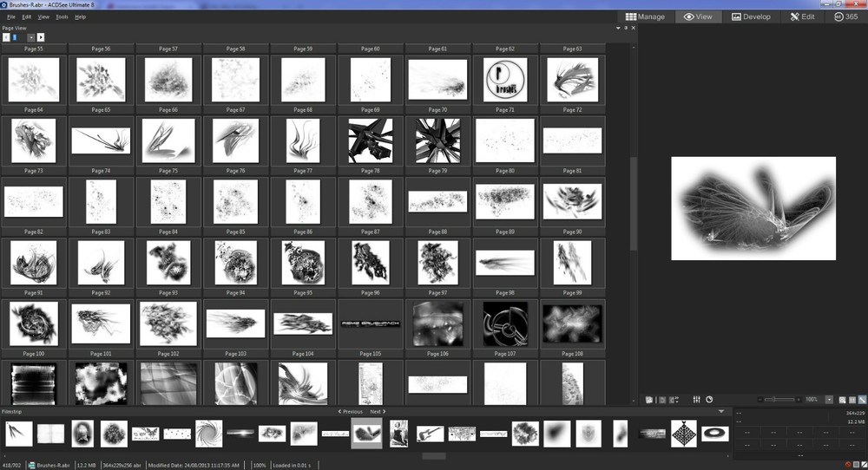The width and height of the screenshot is (868, 470).
Task: Click the auto-advance timer icon
Action: pyautogui.click(x=709, y=399)
